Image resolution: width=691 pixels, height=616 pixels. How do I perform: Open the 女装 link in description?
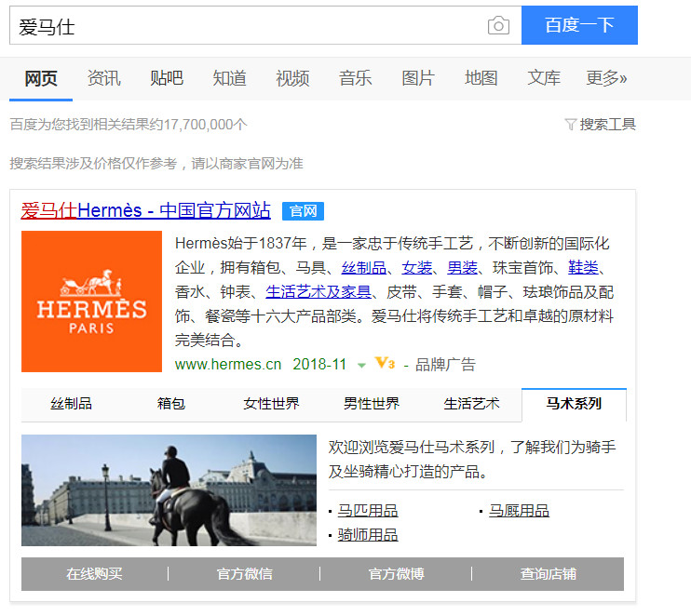[417, 267]
